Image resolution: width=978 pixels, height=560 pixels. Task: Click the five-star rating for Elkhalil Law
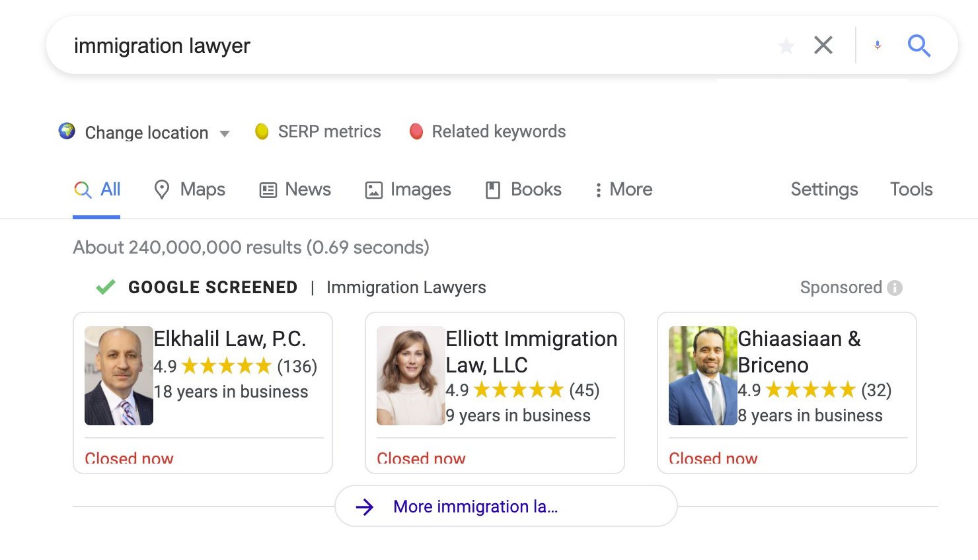pyautogui.click(x=227, y=366)
